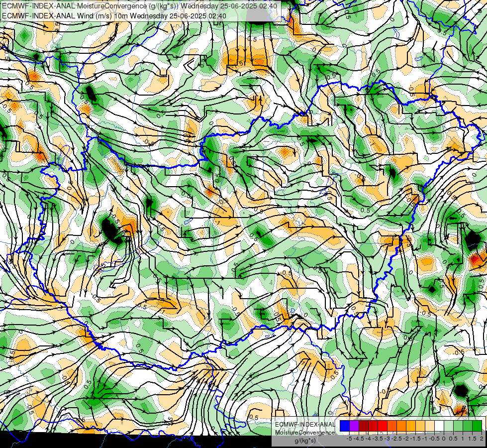Click the legend unit g/(kg*s)
Viewport: 487px width, 448px height.
305,441
